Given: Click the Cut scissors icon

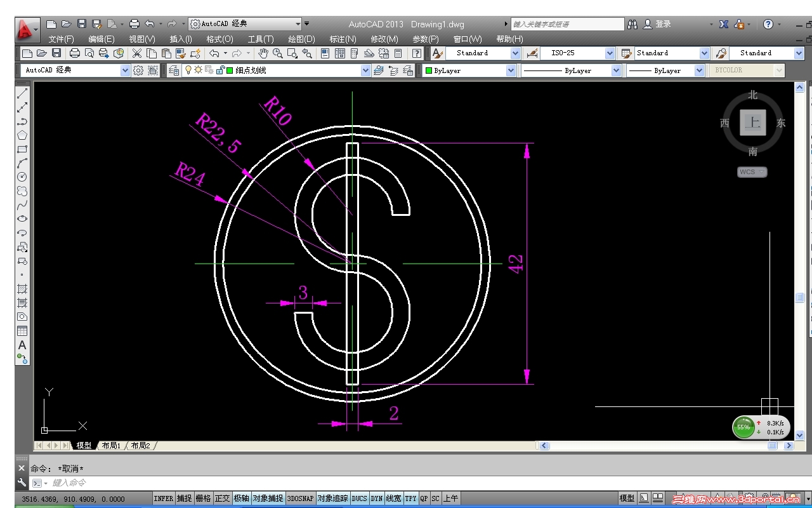Looking at the screenshot, I should click(x=136, y=53).
